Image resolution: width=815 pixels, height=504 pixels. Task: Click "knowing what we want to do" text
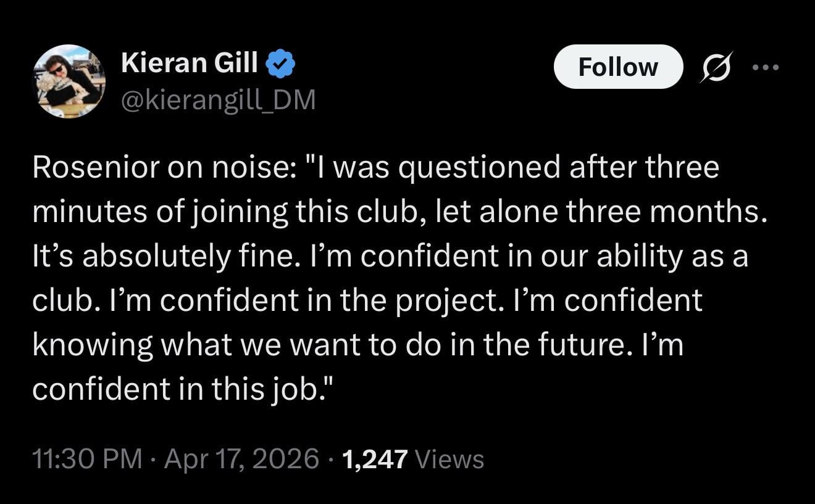(x=215, y=345)
